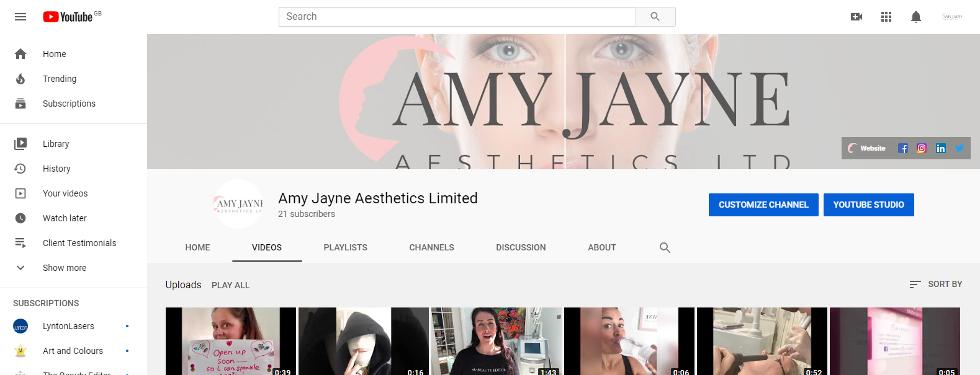Screen dimensions: 980x375
Task: View the About tab
Action: pos(602,247)
